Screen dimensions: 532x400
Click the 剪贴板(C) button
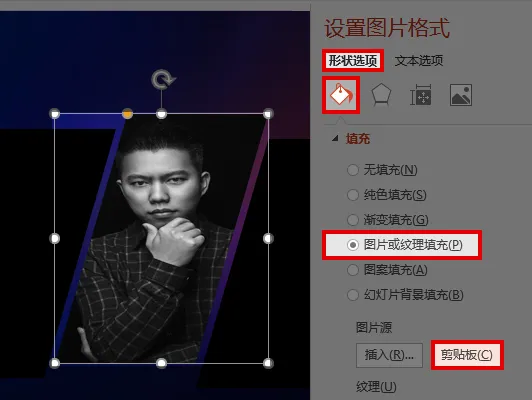[467, 355]
